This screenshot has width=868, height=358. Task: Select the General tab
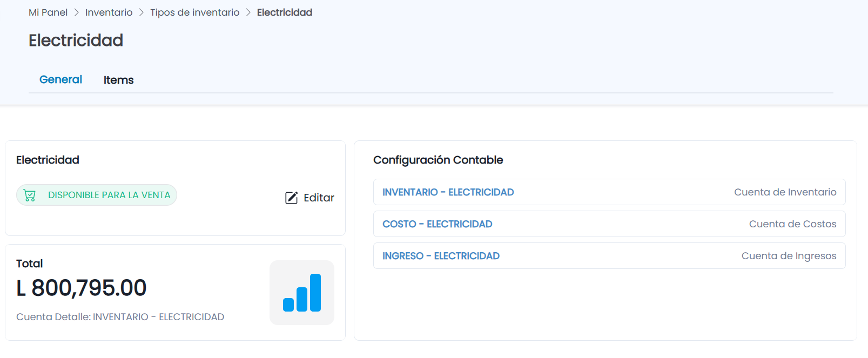60,79
